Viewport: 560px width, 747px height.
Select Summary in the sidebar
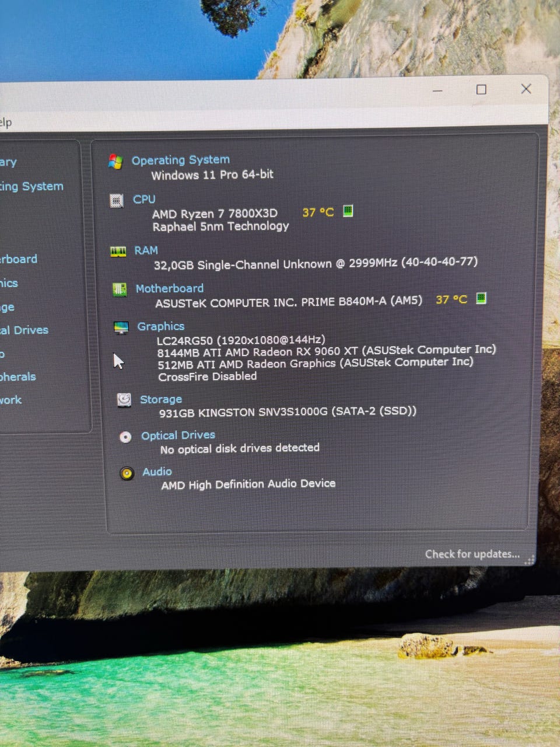click(x=8, y=163)
